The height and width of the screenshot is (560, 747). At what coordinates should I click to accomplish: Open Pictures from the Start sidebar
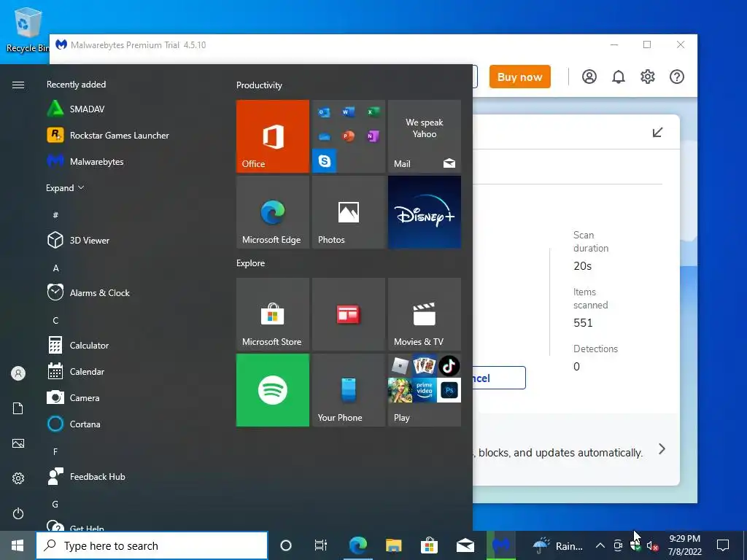pyautogui.click(x=18, y=443)
